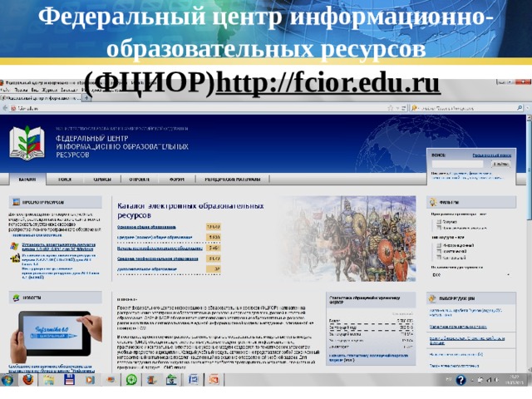
Task: Click the green round taskbar icon
Action: point(131,380)
